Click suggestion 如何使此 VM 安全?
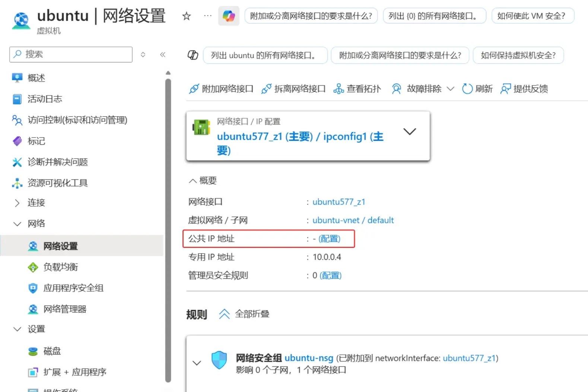The image size is (588, 392). click(533, 16)
